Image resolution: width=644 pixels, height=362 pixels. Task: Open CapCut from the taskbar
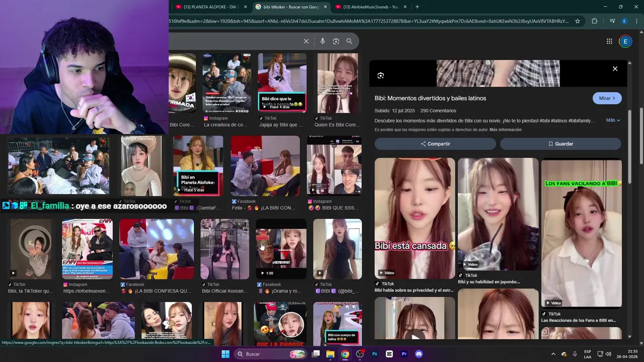pos(389,354)
